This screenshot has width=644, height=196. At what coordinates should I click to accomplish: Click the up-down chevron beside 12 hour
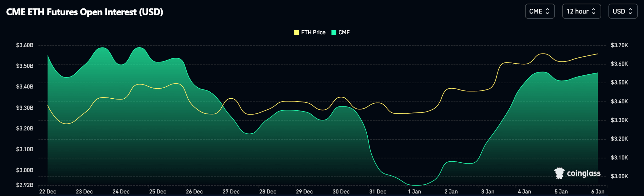pyautogui.click(x=594, y=11)
